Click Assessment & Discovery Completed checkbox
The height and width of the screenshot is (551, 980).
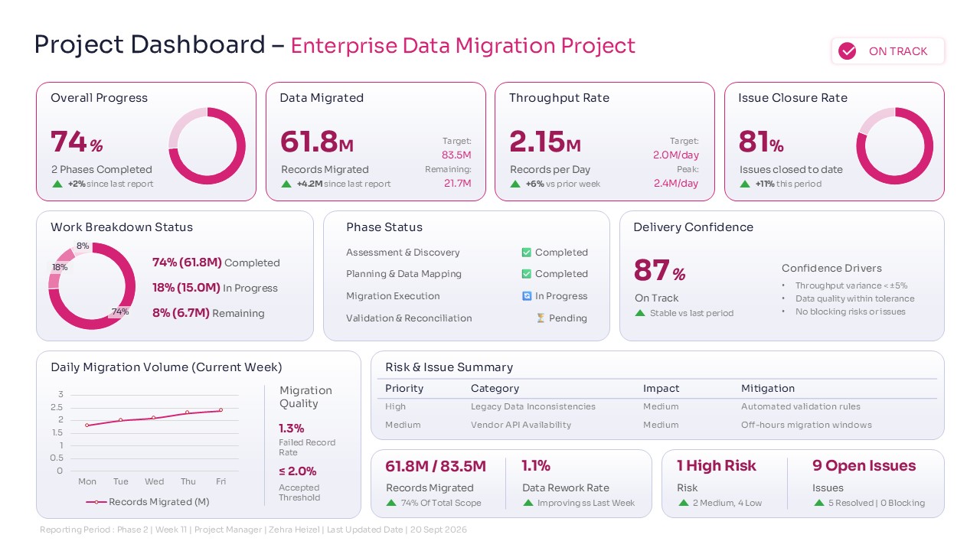click(x=527, y=253)
